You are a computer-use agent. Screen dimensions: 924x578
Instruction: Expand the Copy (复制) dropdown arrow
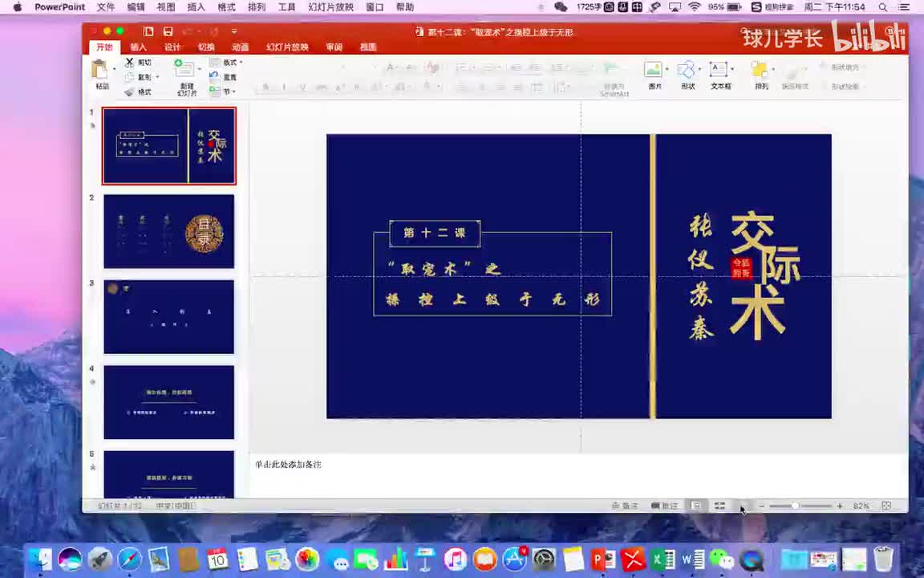click(157, 77)
